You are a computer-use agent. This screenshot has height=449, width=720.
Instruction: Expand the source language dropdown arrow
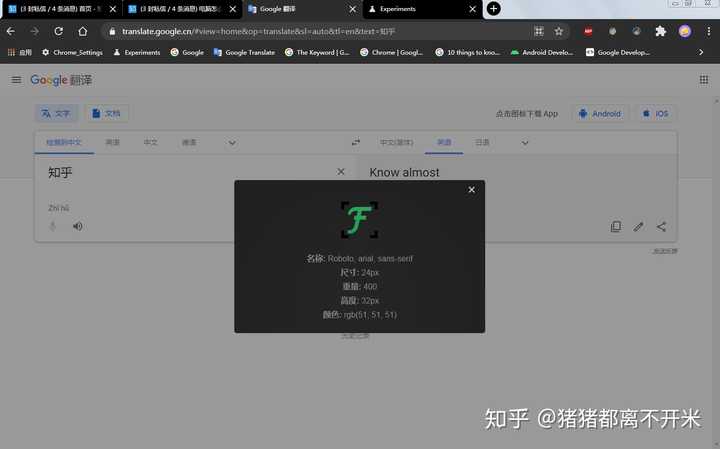[232, 143]
